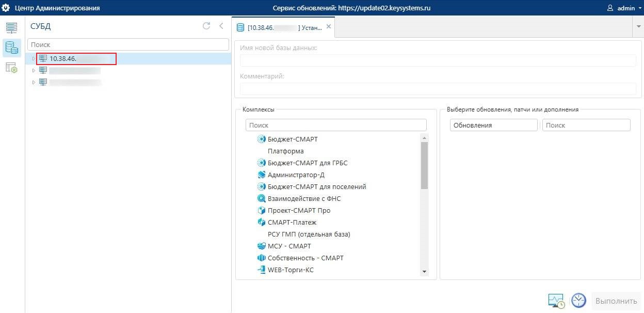Click the WEB-Торги-КС icon
Screen dimensions: 644x313
tap(261, 270)
